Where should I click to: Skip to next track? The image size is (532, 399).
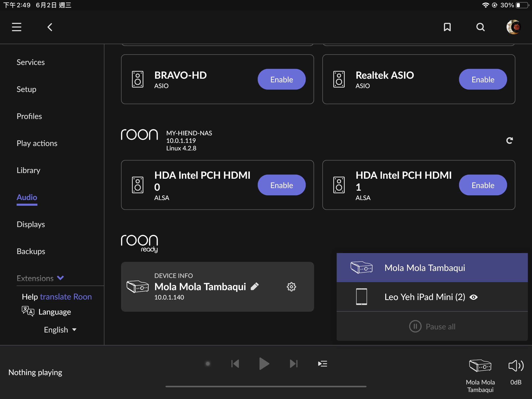(294, 364)
